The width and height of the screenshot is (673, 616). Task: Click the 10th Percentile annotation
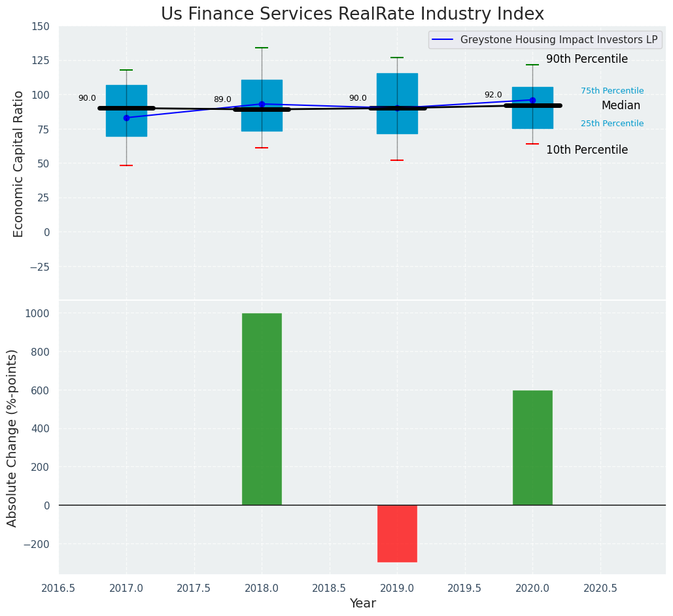click(x=587, y=150)
